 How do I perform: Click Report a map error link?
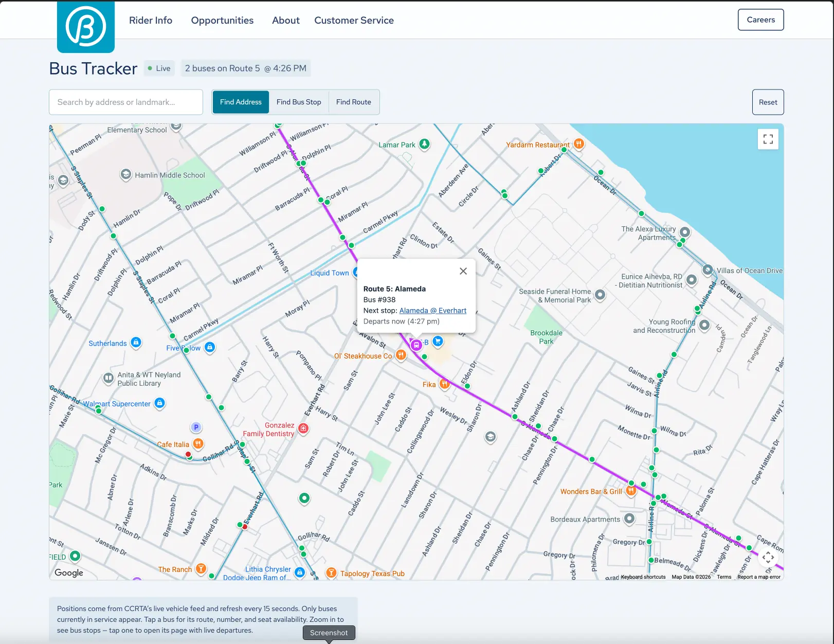tap(759, 577)
